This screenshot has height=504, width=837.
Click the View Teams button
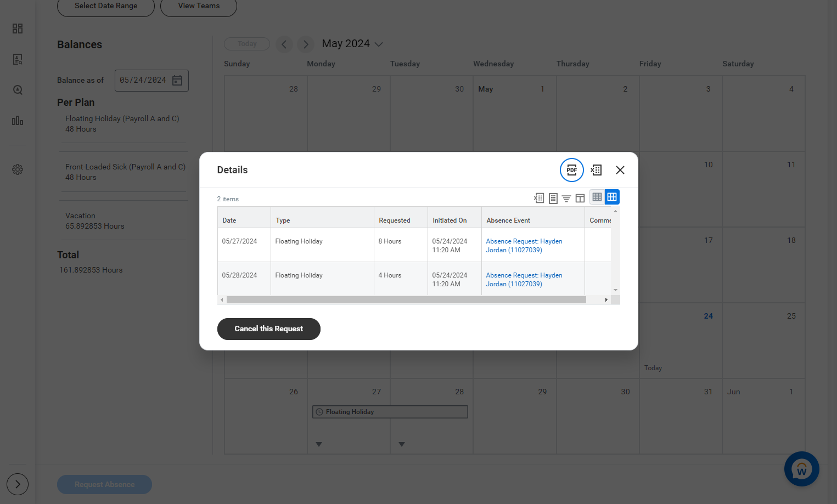pos(199,6)
